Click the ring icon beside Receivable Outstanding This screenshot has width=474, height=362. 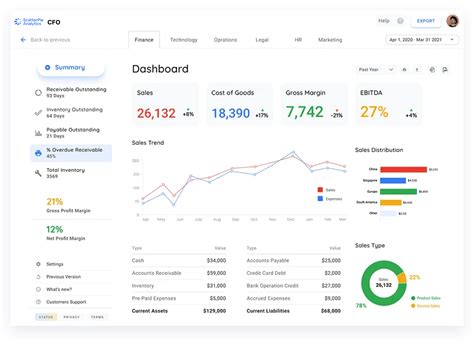click(x=38, y=92)
